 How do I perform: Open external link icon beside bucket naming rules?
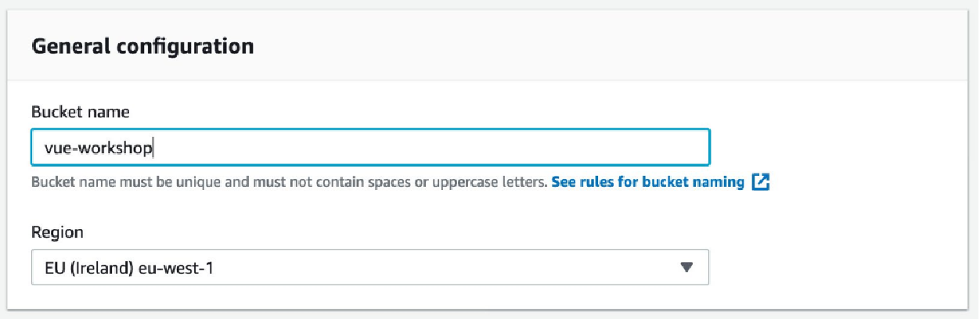coord(761,182)
